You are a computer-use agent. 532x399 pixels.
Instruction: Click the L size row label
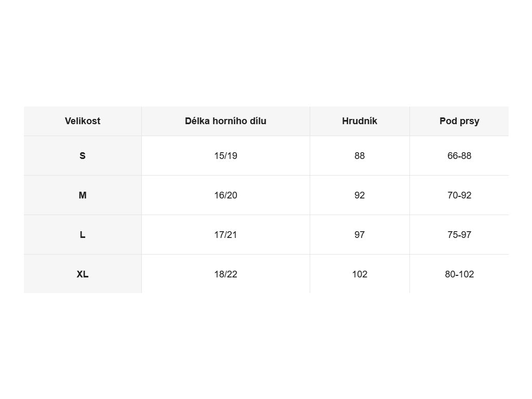point(83,234)
